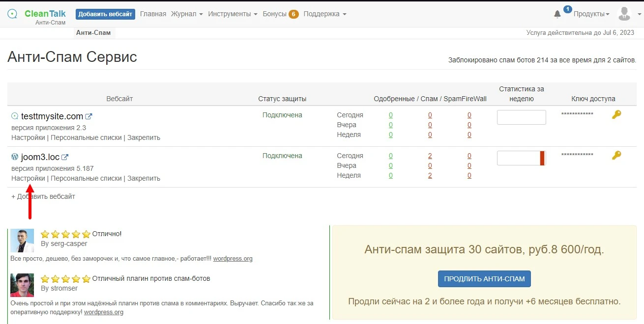Click Закрепить for joom3.loc
The width and height of the screenshot is (644, 324).
[x=144, y=178]
